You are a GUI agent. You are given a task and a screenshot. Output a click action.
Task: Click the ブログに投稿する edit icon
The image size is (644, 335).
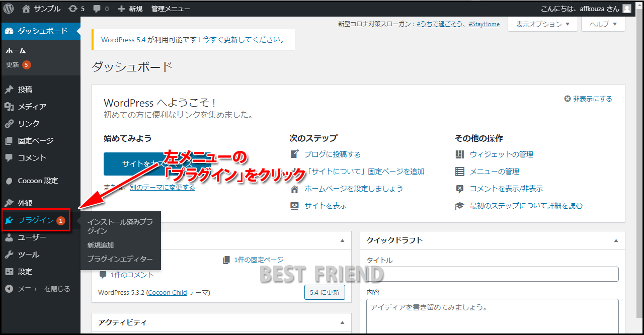(295, 154)
